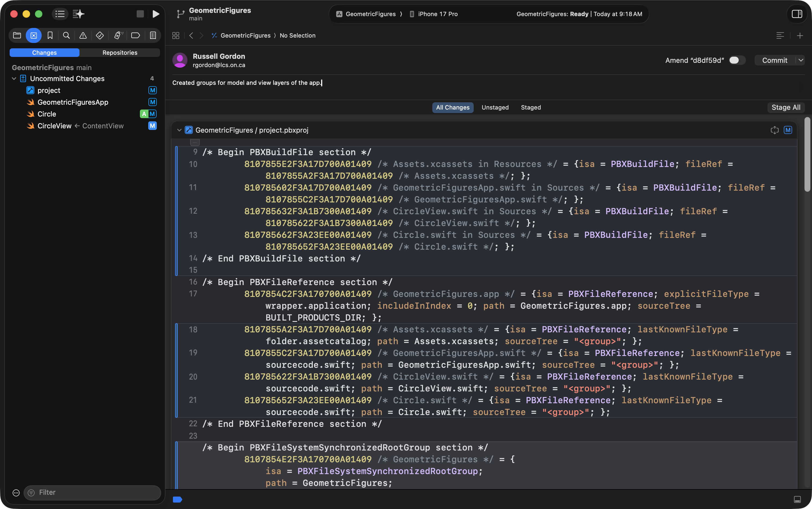This screenshot has width=812, height=509.
Task: Open the Find navigator magnifier icon
Action: (x=66, y=35)
